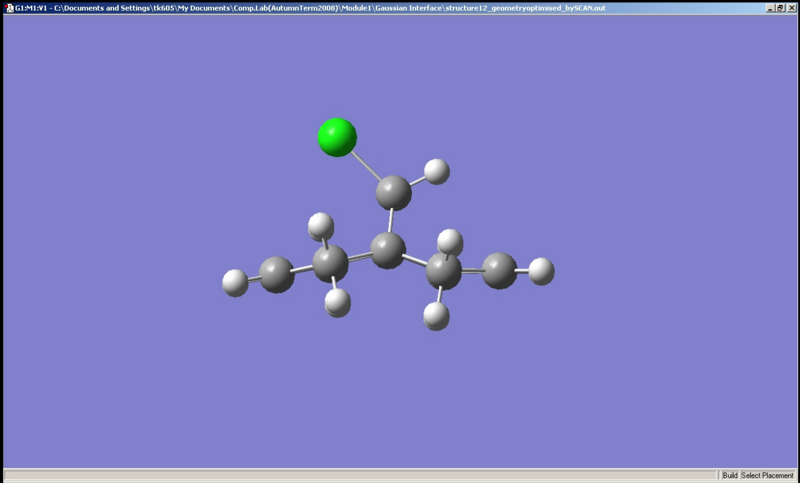Select the central carbon atom of the molecule
Image resolution: width=800 pixels, height=483 pixels.
[x=388, y=250]
